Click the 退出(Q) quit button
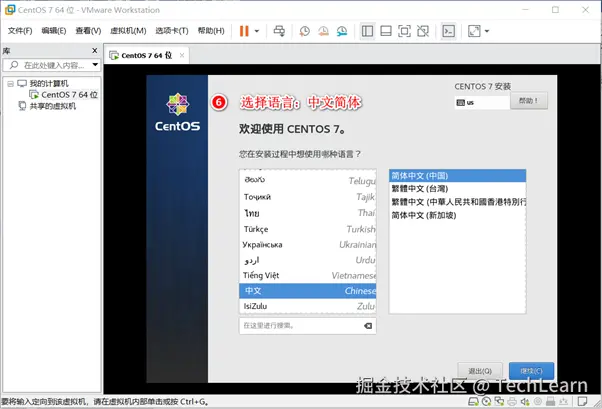602x409 pixels. [x=480, y=371]
